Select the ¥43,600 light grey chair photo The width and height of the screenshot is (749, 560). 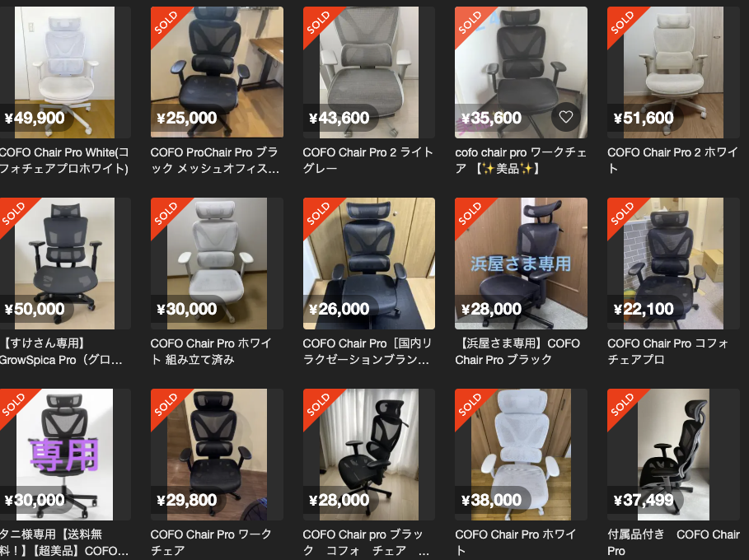369,72
